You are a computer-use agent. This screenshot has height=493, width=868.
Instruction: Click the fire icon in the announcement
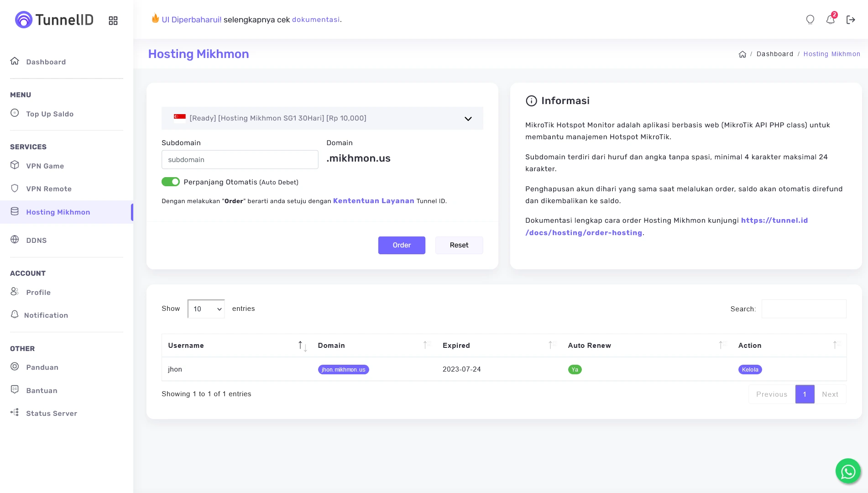click(155, 19)
